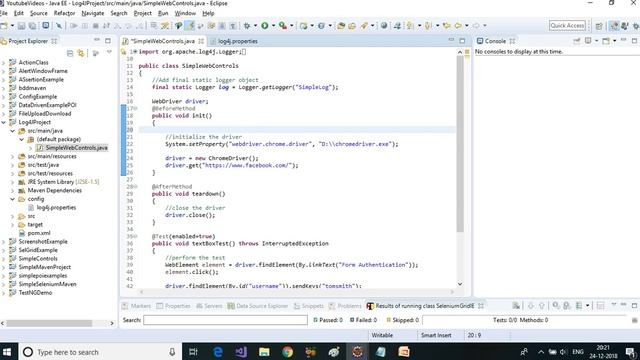Click the Open Console icon in Console view
This screenshot has height=360, width=640.
606,41
